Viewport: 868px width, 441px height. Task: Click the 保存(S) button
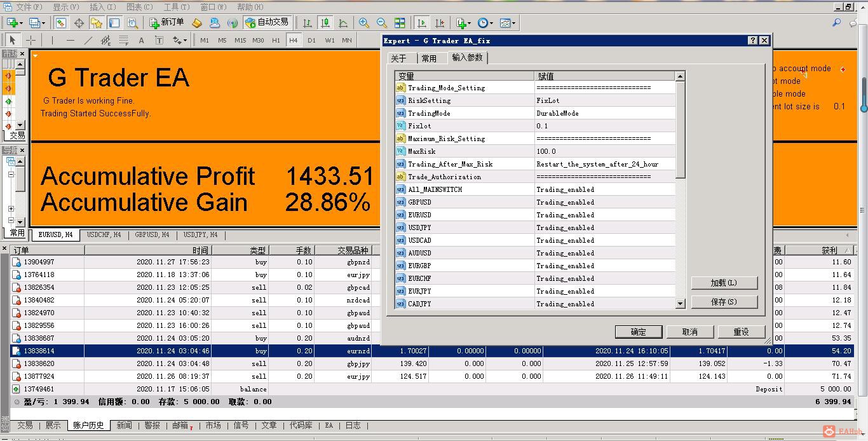pos(724,302)
